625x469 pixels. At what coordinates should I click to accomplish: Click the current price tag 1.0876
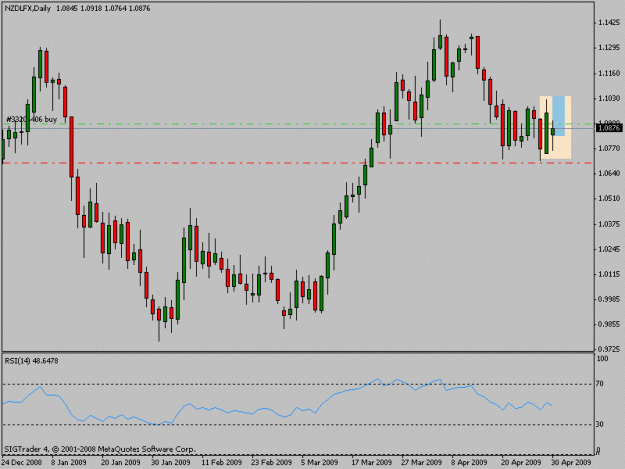(609, 128)
